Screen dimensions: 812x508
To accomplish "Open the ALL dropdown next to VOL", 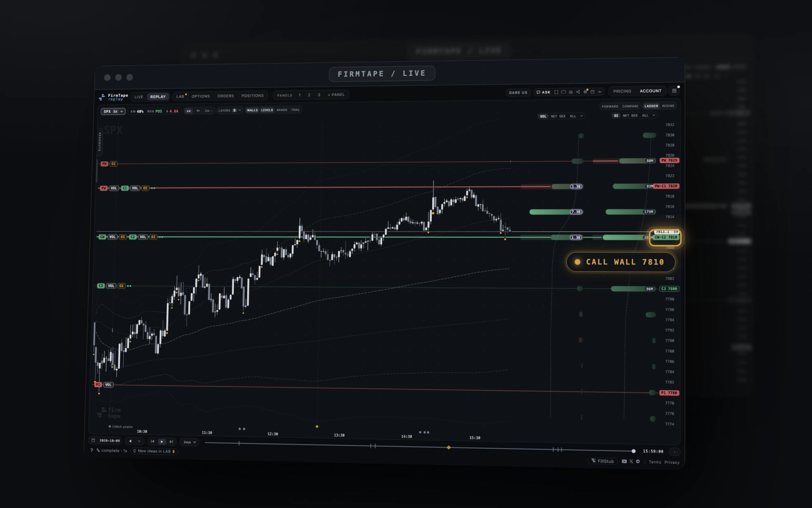I will (576, 116).
